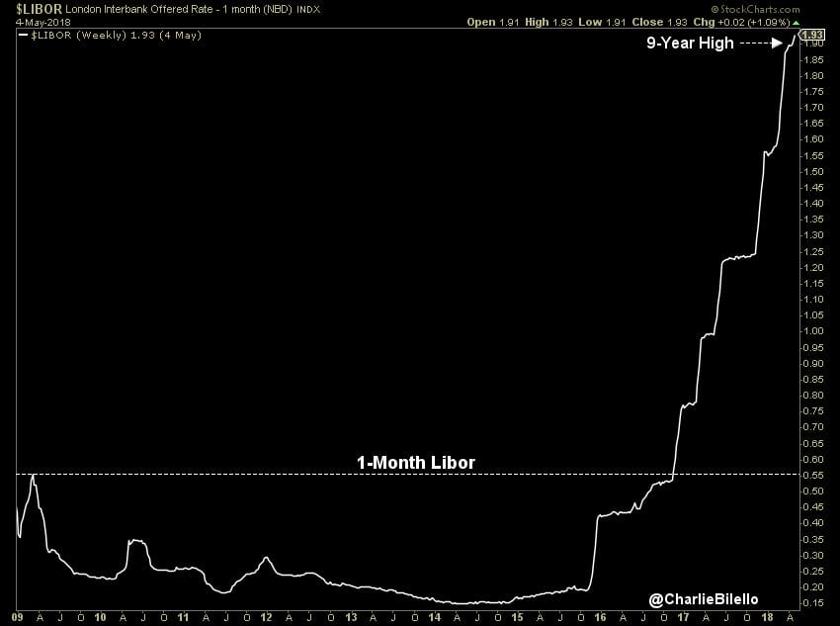Click the Open 1.91 value

coord(493,22)
